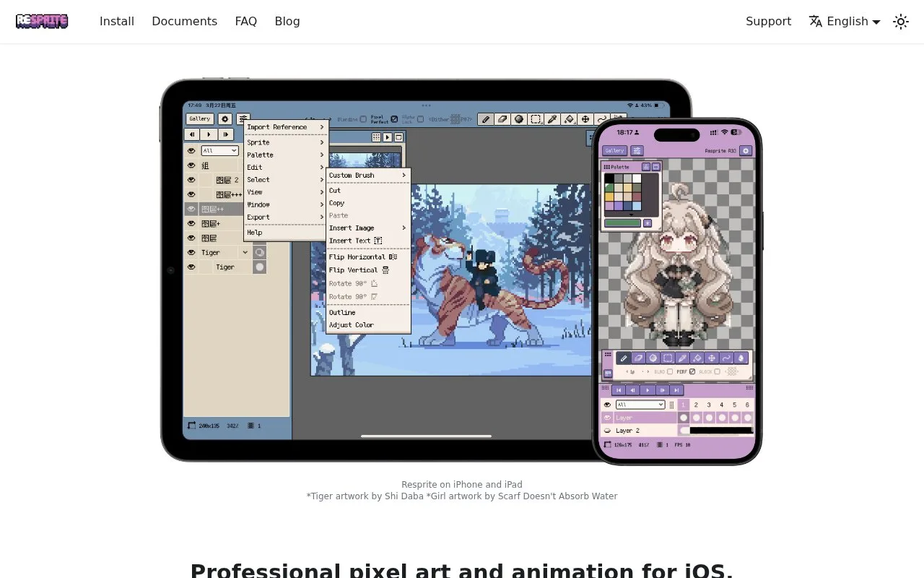Click the sliders menu icon on the iPad
Image resolution: width=924 pixels, height=578 pixels.
243,119
